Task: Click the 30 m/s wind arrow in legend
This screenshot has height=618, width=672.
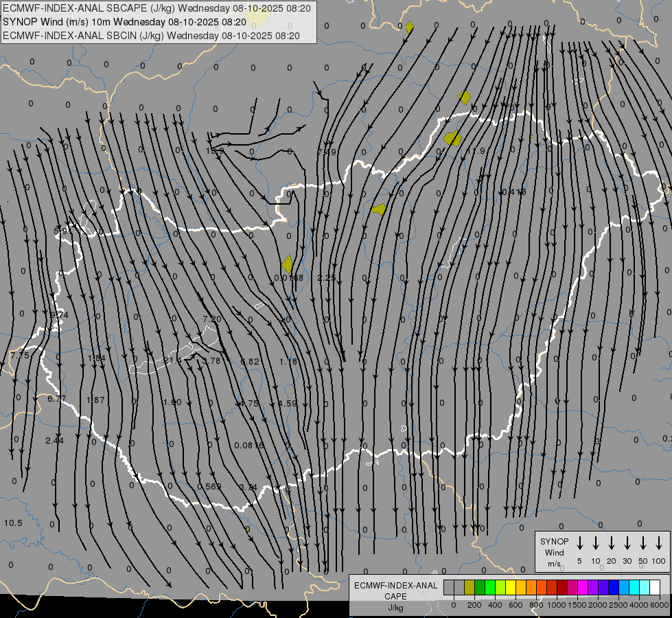Action: [x=627, y=543]
